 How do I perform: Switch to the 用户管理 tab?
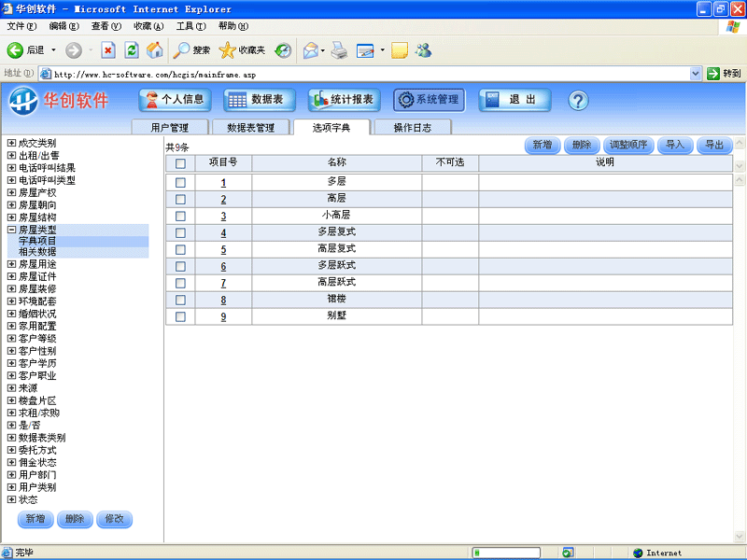click(x=170, y=128)
